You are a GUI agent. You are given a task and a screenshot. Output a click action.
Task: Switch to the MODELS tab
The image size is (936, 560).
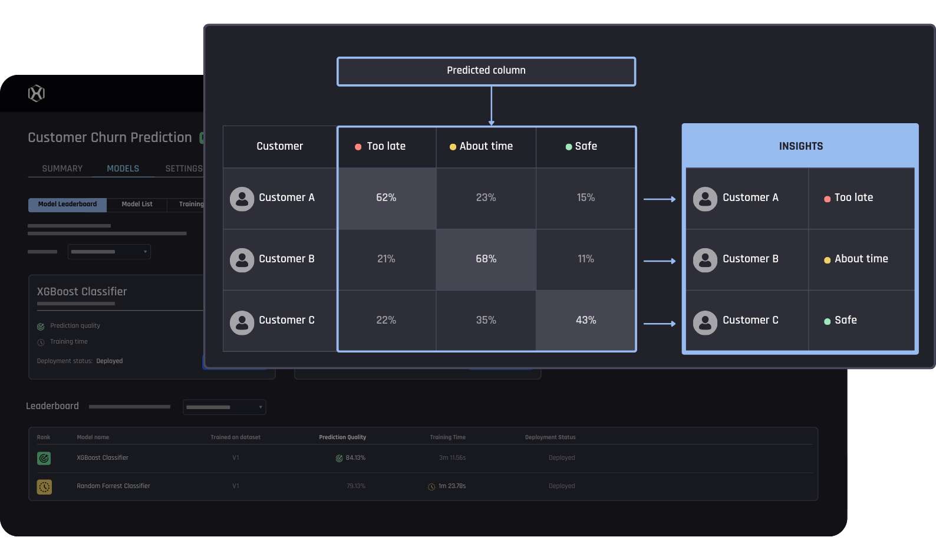pos(123,169)
